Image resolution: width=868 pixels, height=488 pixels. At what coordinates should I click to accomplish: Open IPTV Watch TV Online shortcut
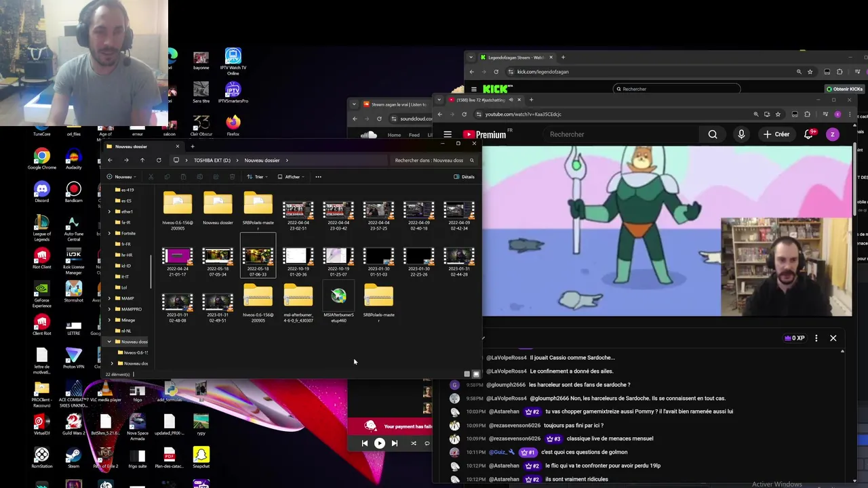(233, 62)
